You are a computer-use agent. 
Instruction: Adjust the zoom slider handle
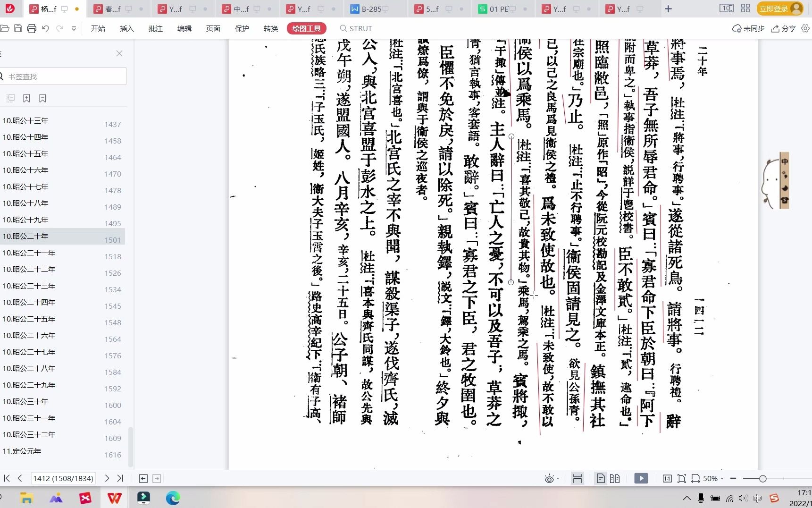pyautogui.click(x=762, y=478)
